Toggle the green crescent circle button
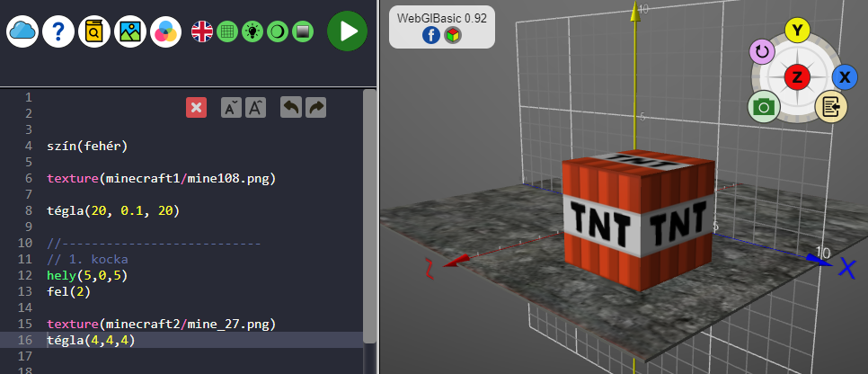868x374 pixels. [x=278, y=31]
